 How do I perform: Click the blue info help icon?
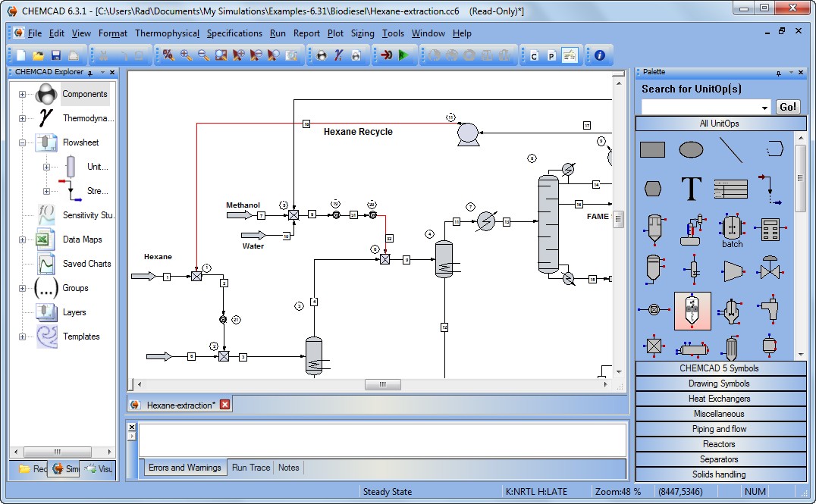(600, 55)
